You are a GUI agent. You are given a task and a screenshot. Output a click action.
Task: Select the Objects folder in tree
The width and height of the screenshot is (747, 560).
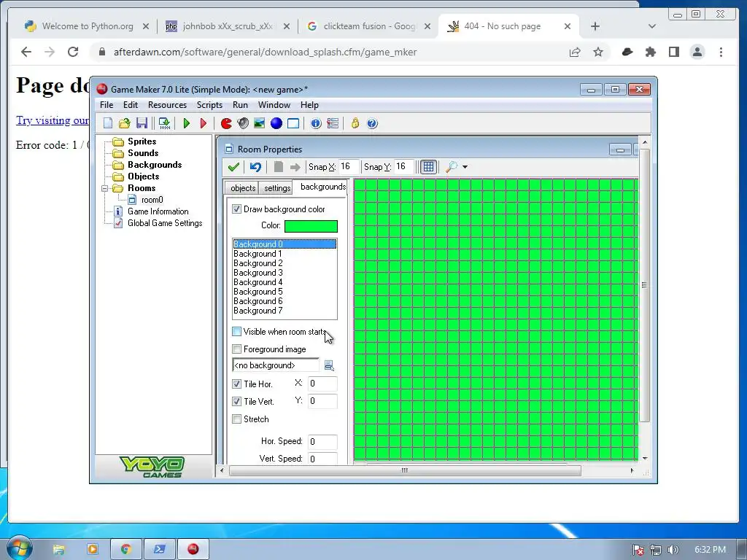pos(143,176)
